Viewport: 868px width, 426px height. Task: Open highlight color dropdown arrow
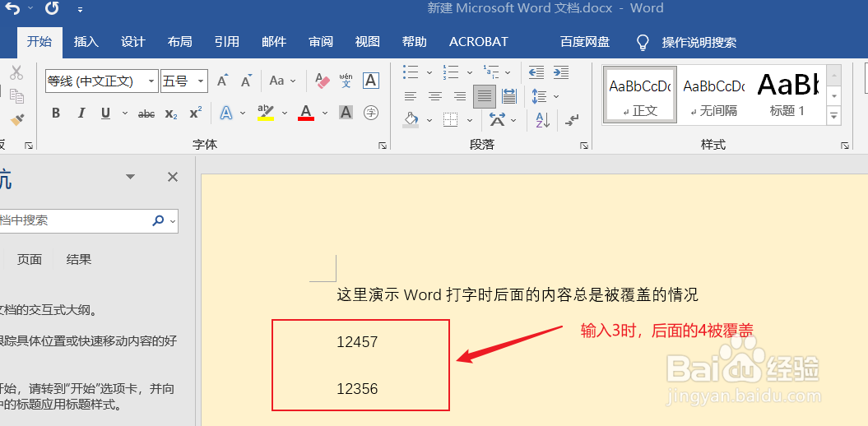pos(285,113)
